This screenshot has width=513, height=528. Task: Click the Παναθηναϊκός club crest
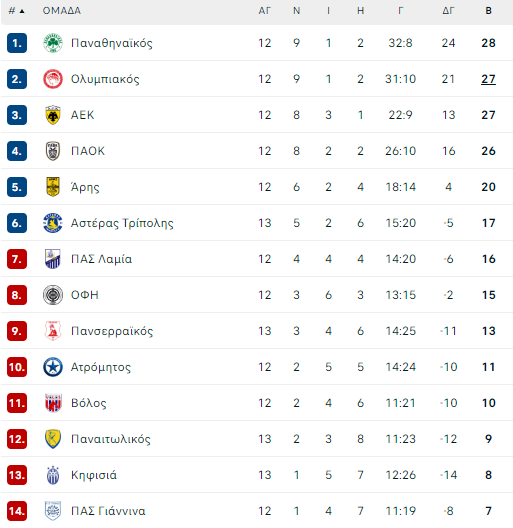[53, 43]
